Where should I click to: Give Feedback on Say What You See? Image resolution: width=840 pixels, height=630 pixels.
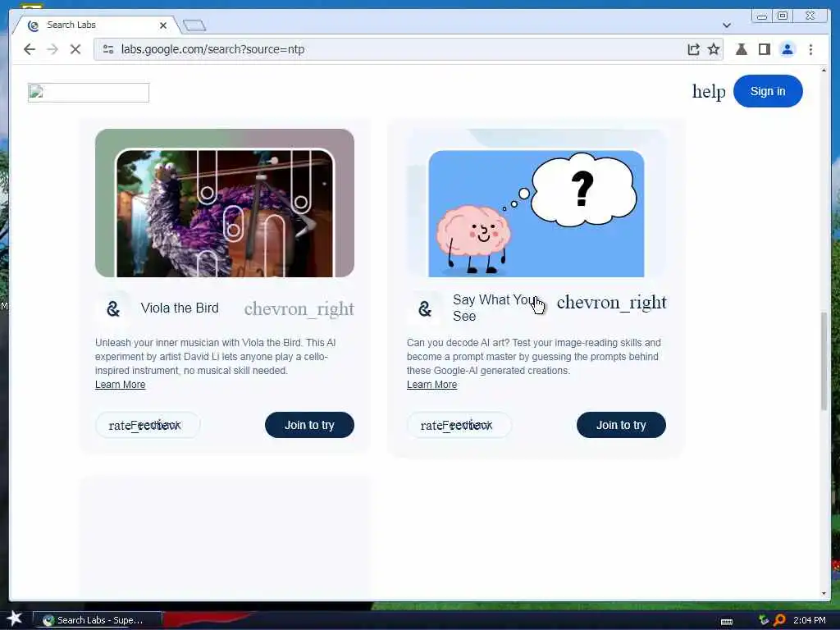pos(459,426)
